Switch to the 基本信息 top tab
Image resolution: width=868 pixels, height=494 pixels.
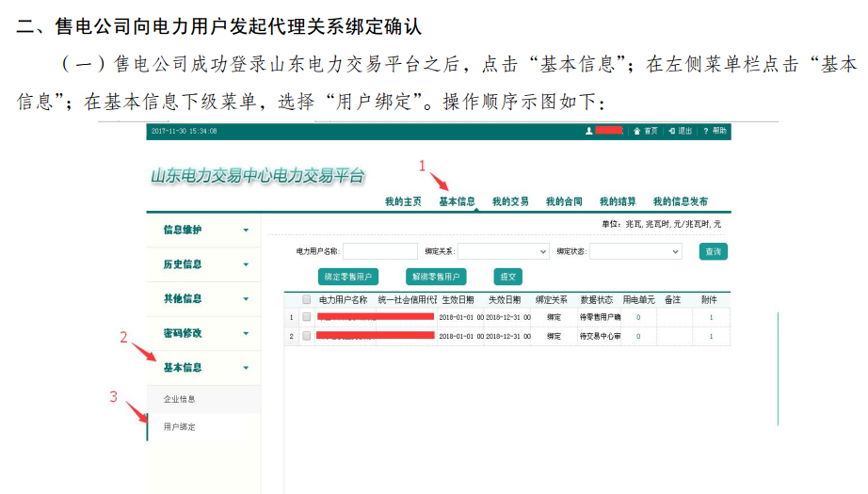[x=457, y=202]
